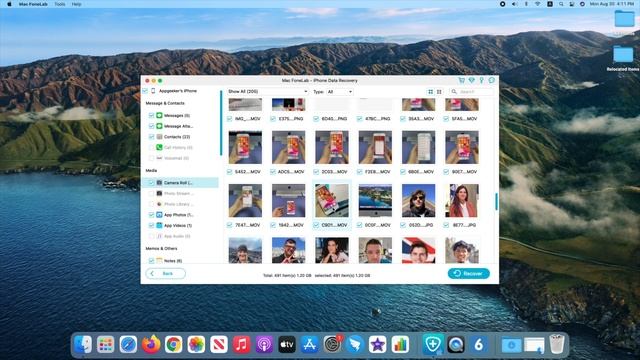This screenshot has width=640, height=360.
Task: Click the Contacts category icon
Action: (x=159, y=137)
